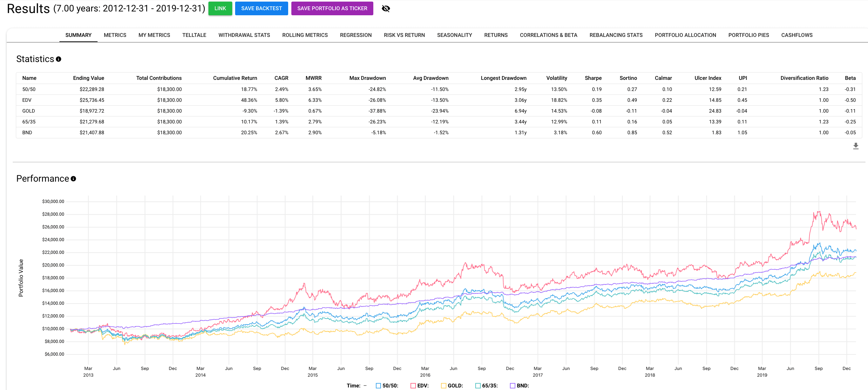Switch to the METRICS tab
Image resolution: width=868 pixels, height=390 pixels.
point(115,35)
